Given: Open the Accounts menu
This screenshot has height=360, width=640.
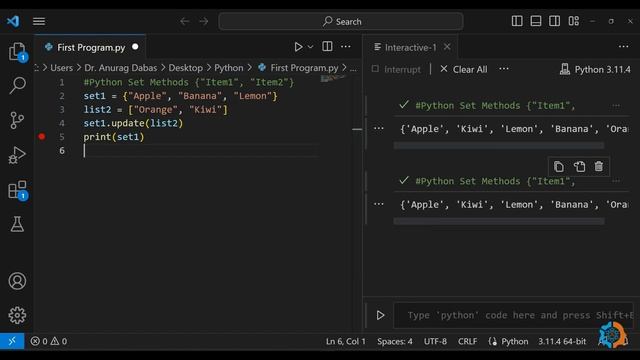Looking at the screenshot, I should (x=17, y=281).
